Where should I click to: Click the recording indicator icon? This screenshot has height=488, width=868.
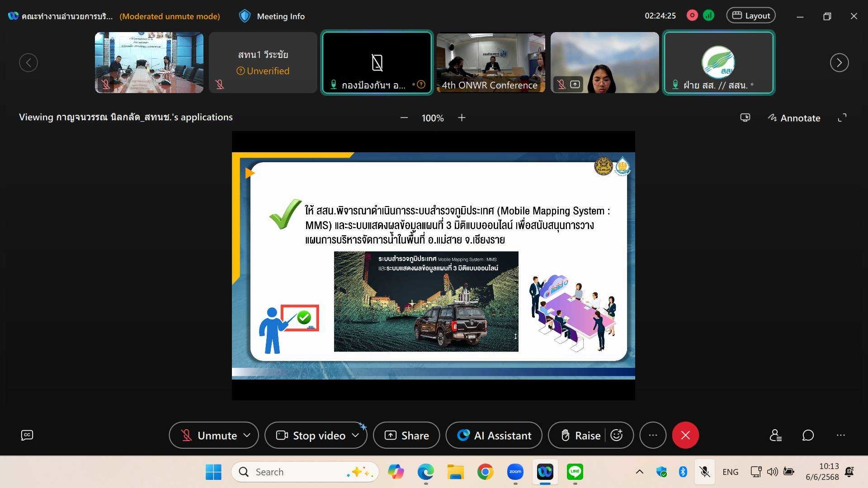692,15
